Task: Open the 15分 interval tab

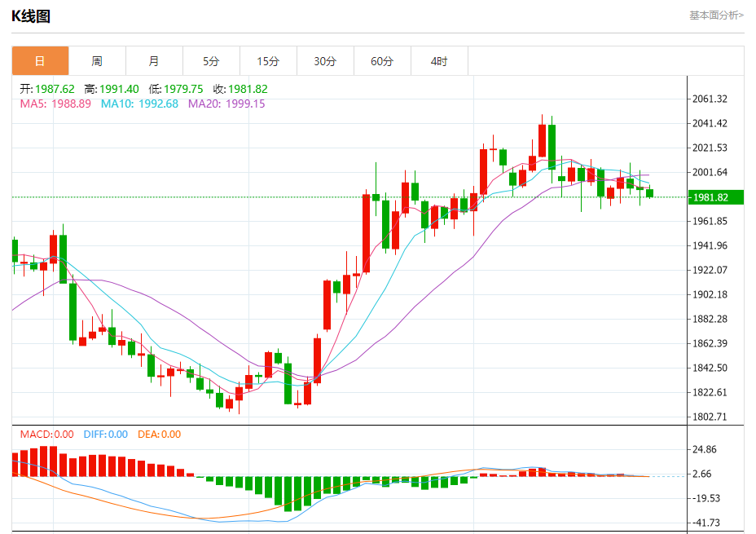Action: coord(268,61)
